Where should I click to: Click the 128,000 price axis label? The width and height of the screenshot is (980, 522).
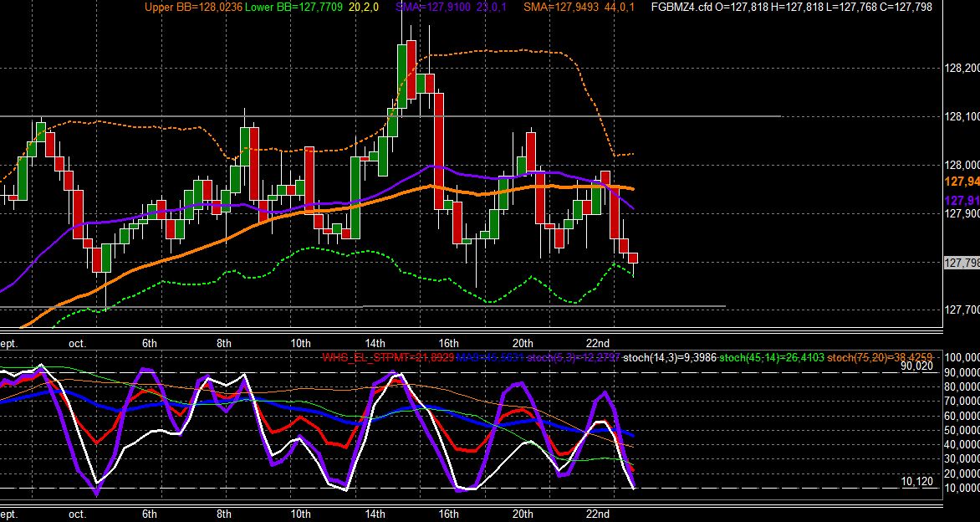962,165
